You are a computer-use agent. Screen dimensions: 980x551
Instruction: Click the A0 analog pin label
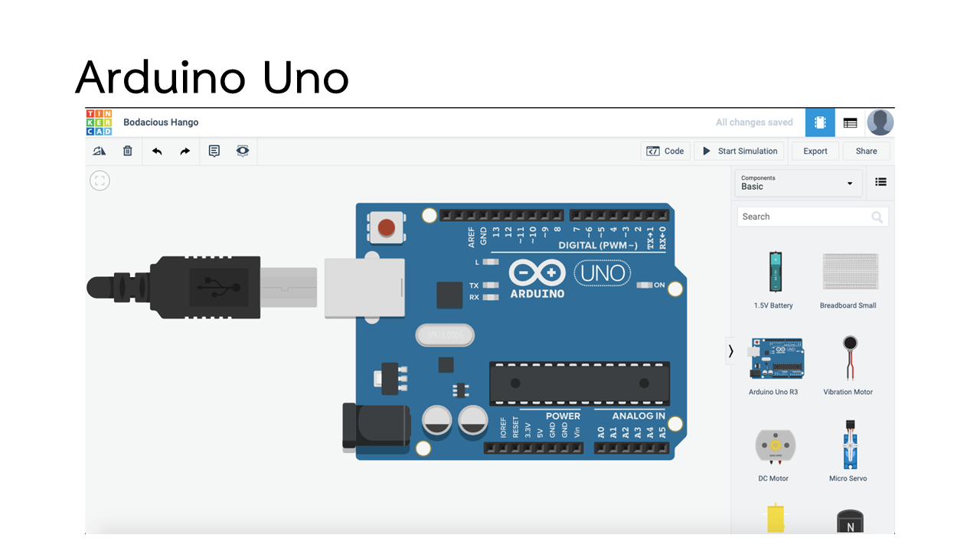[x=601, y=433]
